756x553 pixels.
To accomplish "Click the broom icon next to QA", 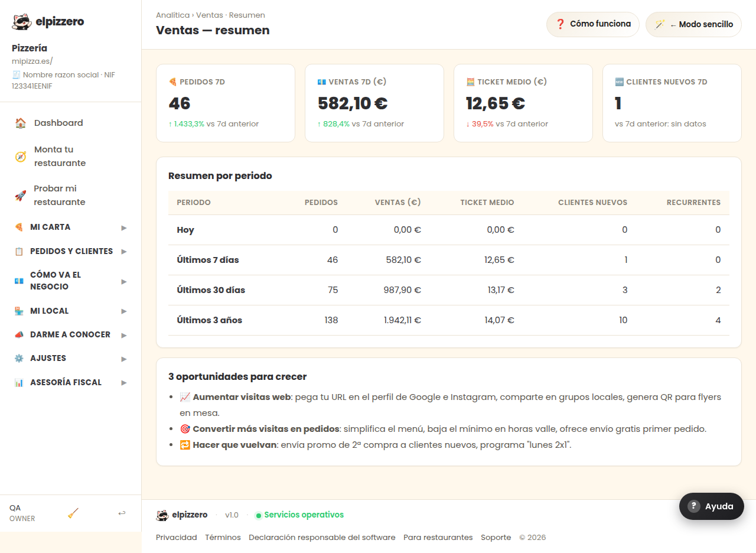I will (x=73, y=513).
